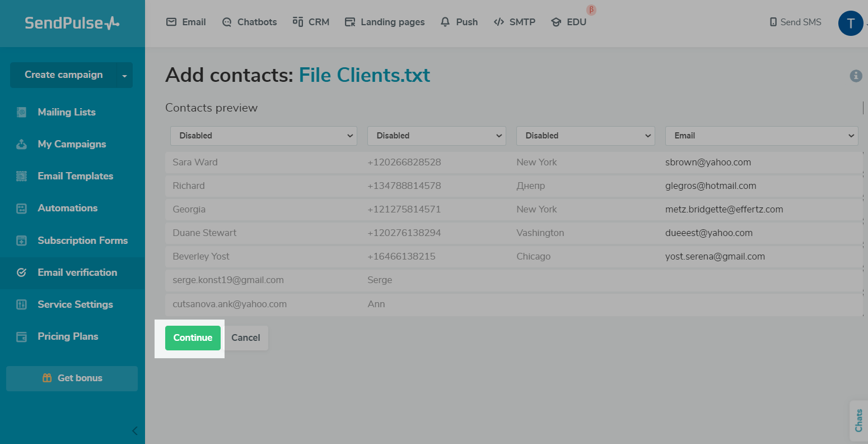Viewport: 868px width, 444px height.
Task: Click the Email verification check icon
Action: tap(21, 272)
